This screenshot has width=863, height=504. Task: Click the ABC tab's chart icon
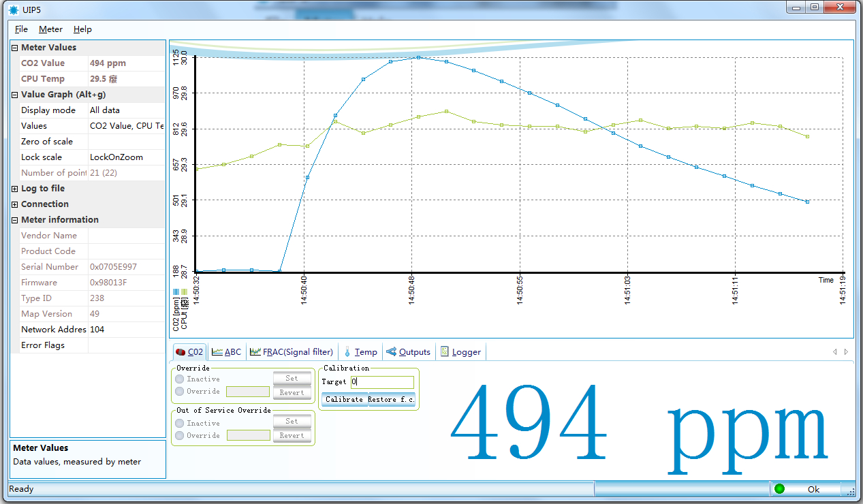pyautogui.click(x=217, y=352)
